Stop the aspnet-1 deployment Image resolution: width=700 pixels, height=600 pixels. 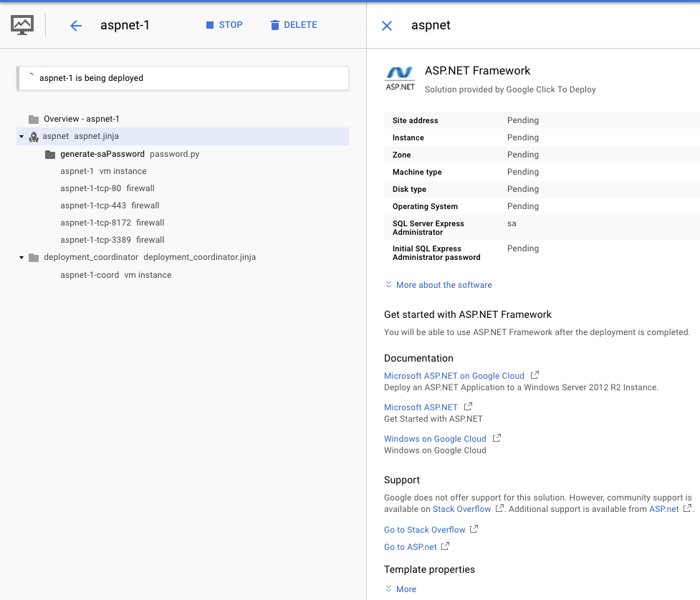click(224, 25)
